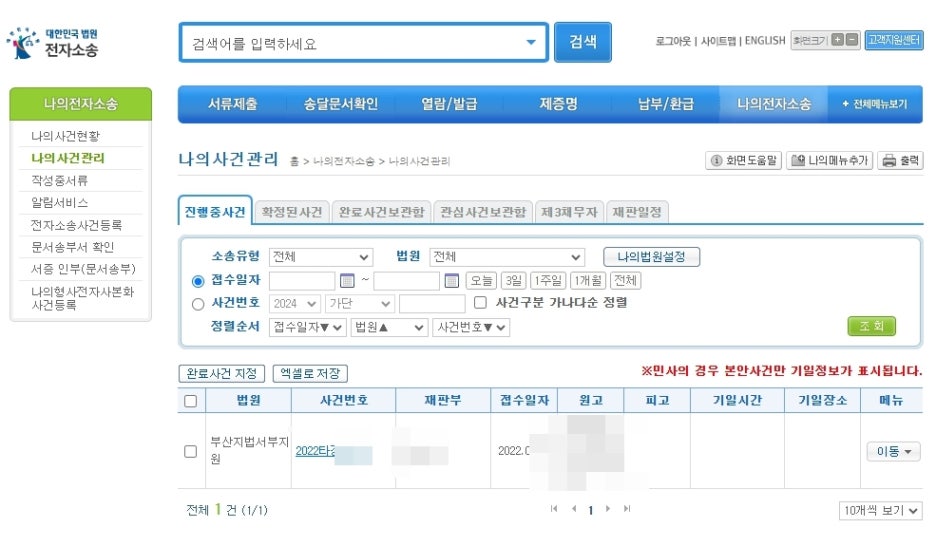The width and height of the screenshot is (936, 546).
Task: Open the 가단 case type dropdown
Action: 359,304
